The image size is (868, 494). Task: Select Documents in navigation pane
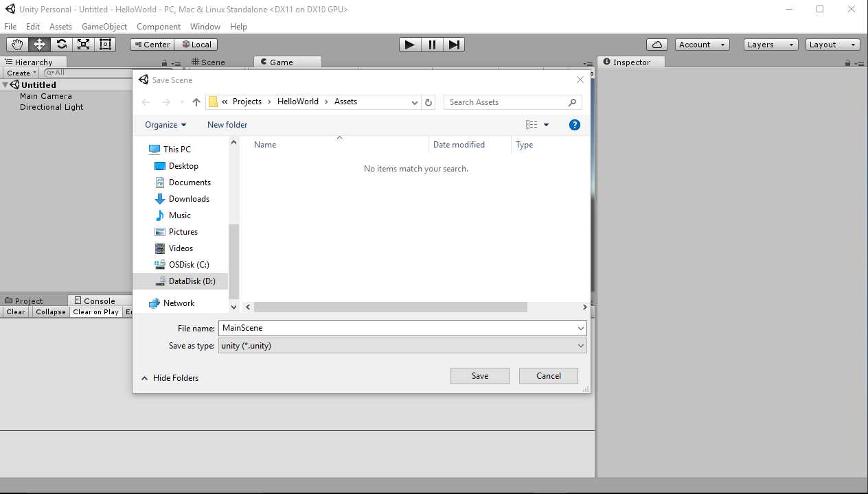[x=190, y=183]
